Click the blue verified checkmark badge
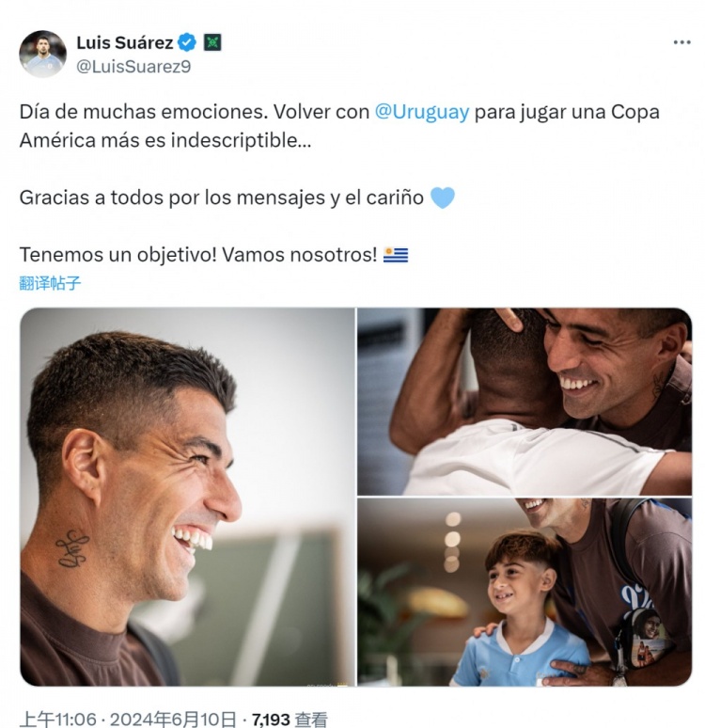The image size is (705, 728). (x=187, y=42)
